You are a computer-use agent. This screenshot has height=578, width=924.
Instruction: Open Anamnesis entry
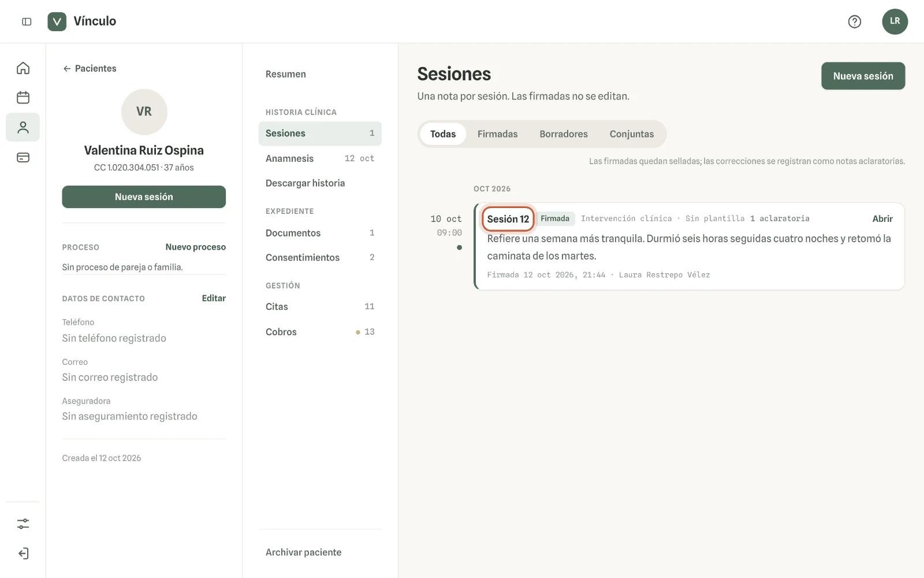tap(320, 158)
